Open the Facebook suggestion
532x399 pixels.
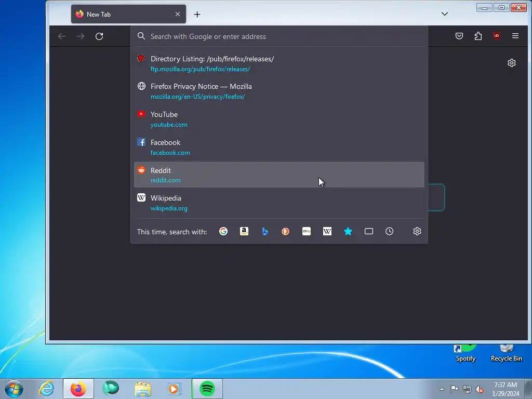pos(279,147)
